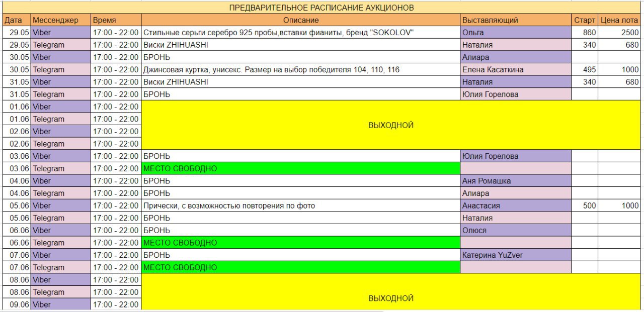Screen dimensions: 644x312
Task: Select lot price 1000 in the Анастасия row
Action: click(620, 205)
